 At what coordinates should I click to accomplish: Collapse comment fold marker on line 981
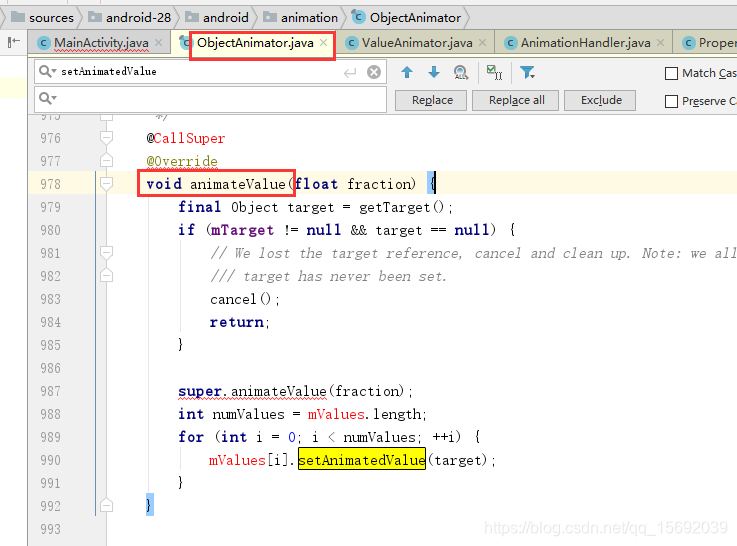(x=107, y=253)
